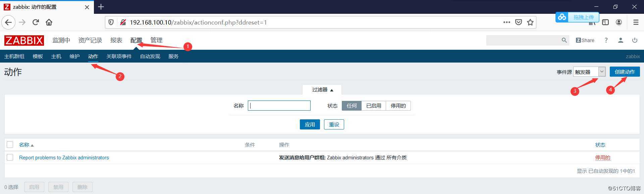644x194 pixels.
Task: Save page to Pocket icon
Action: tap(519, 22)
